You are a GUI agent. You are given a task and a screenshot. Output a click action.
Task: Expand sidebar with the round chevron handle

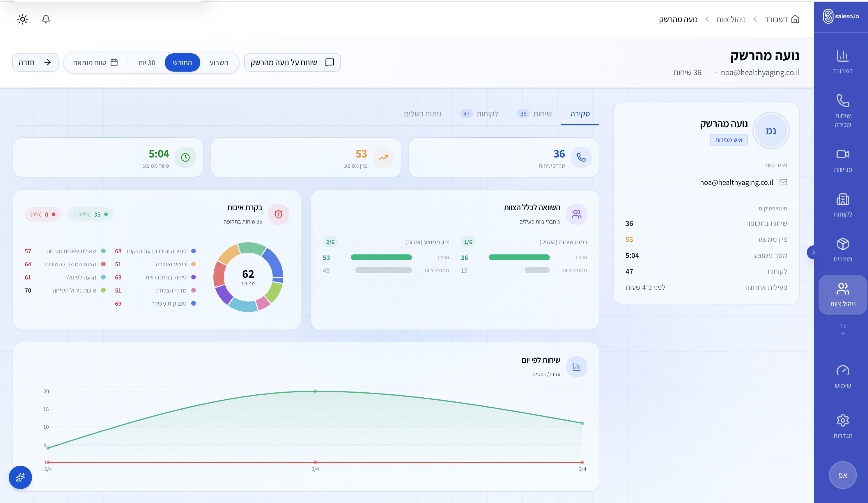[813, 252]
